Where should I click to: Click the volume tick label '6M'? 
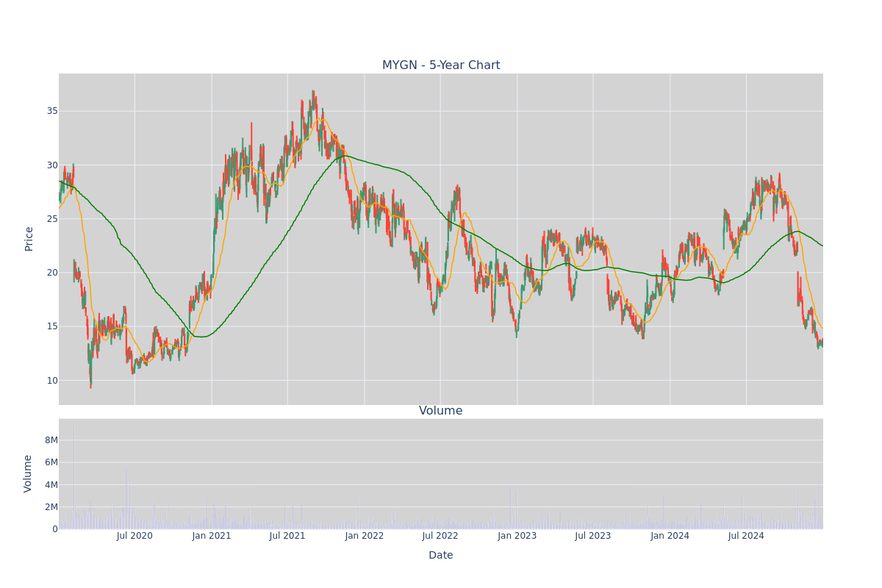point(51,462)
